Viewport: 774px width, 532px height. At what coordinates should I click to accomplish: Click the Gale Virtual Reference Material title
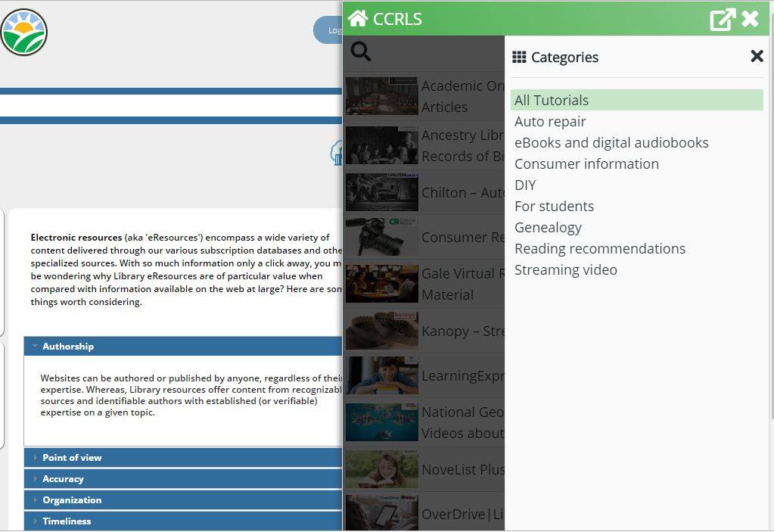tap(462, 285)
